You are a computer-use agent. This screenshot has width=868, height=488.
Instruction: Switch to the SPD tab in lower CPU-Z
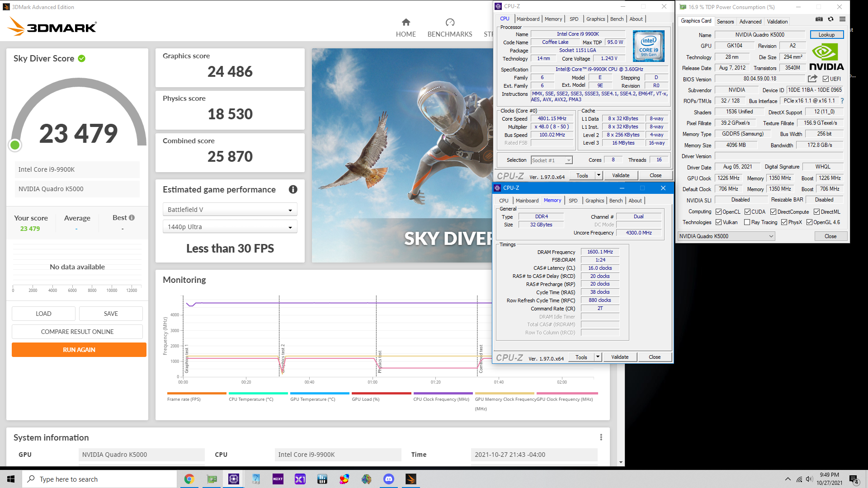click(573, 201)
